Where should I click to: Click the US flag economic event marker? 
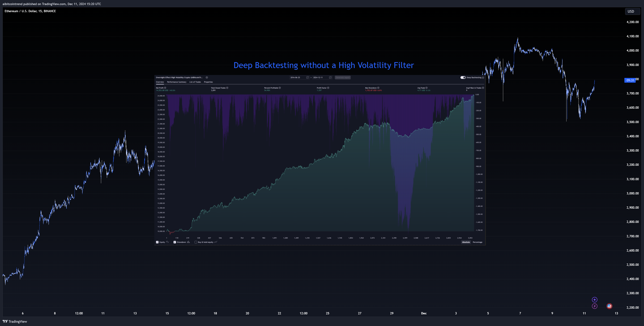tap(609, 306)
